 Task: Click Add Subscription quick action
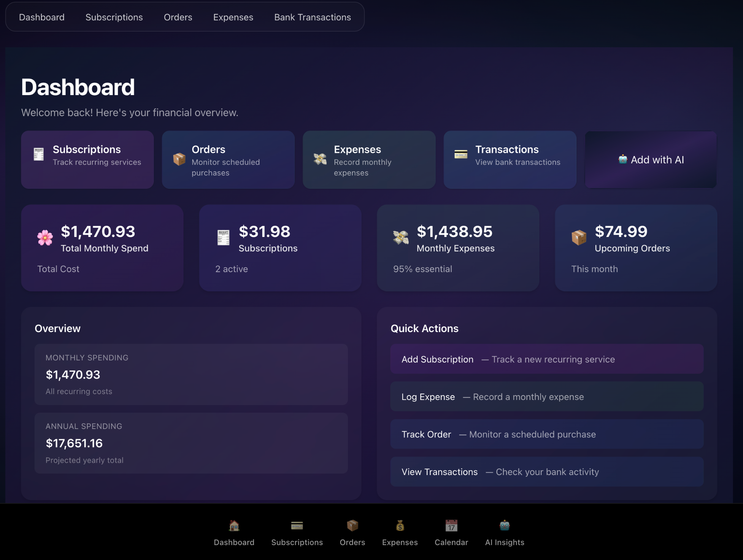point(546,359)
